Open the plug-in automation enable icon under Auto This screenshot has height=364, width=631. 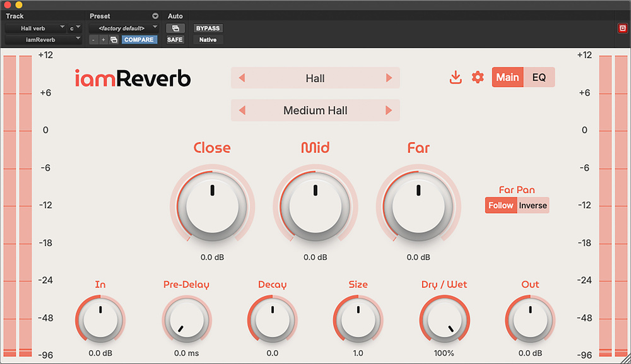pos(175,28)
